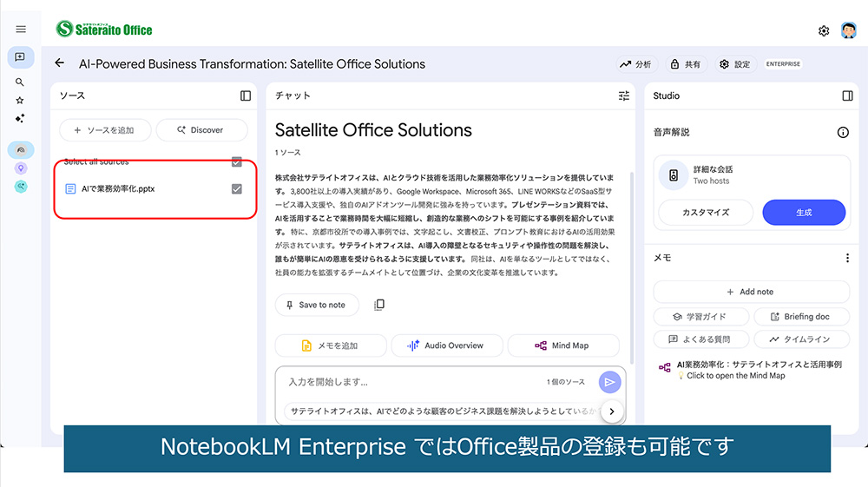Open chat configuration sliders icon
868x487 pixels.
(624, 95)
